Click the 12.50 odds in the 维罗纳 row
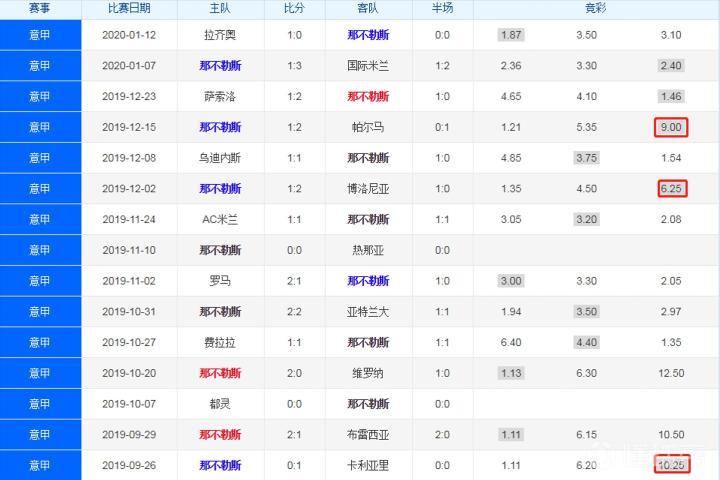Viewport: 720px width, 480px height. pyautogui.click(x=671, y=373)
